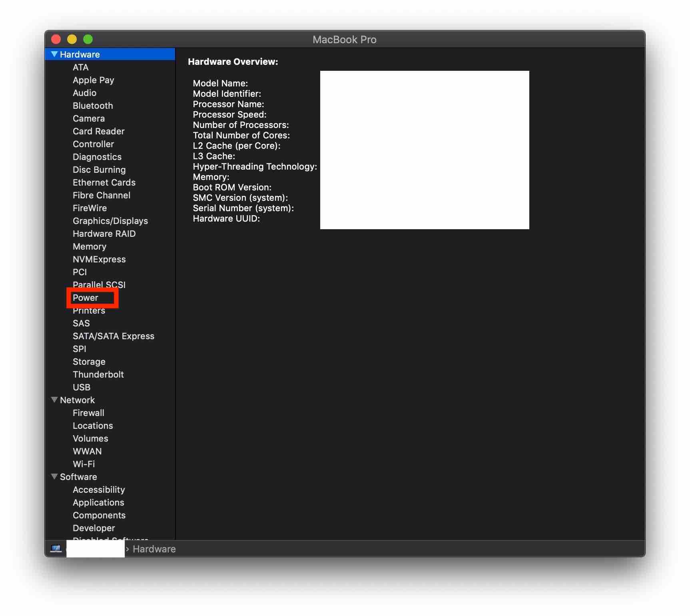The width and height of the screenshot is (690, 616).
Task: Click the Hardware Overview heading
Action: 233,62
